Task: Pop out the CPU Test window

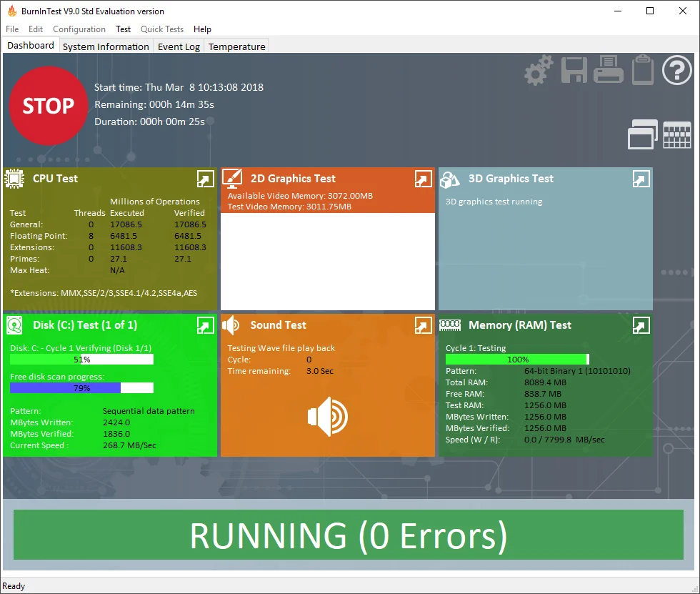Action: [206, 179]
